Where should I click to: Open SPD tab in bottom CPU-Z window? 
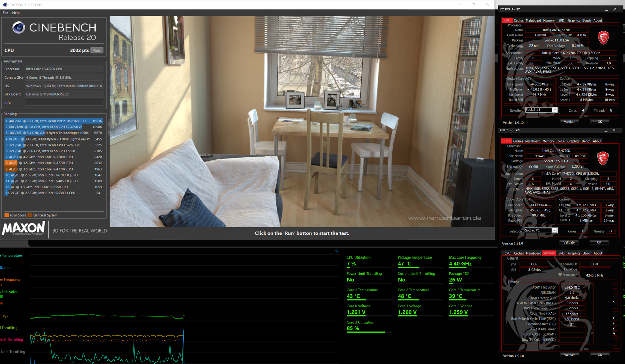point(561,253)
